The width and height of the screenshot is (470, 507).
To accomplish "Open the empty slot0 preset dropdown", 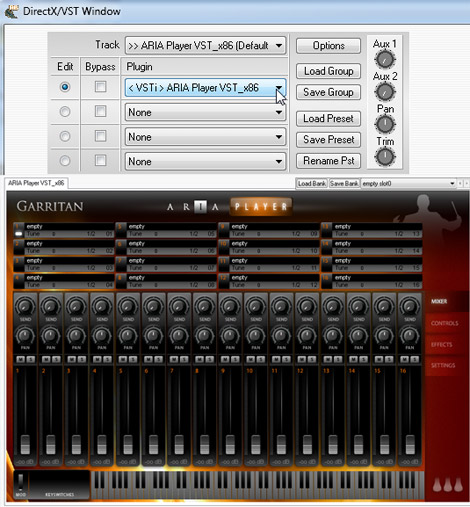I will point(408,184).
